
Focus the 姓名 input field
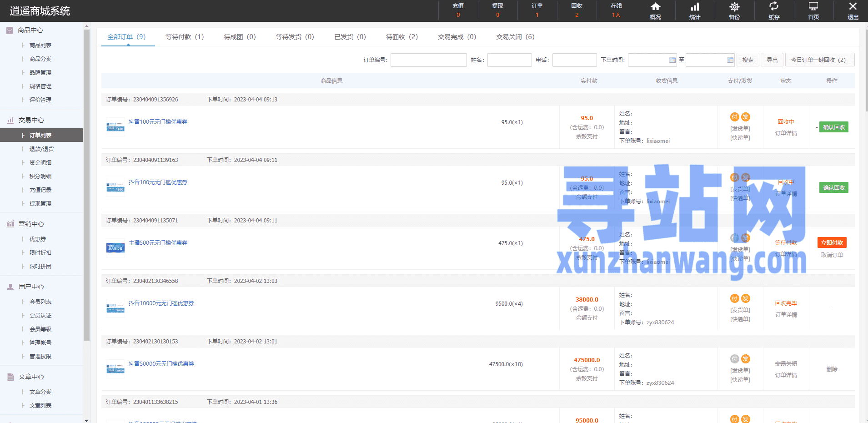pyautogui.click(x=509, y=60)
